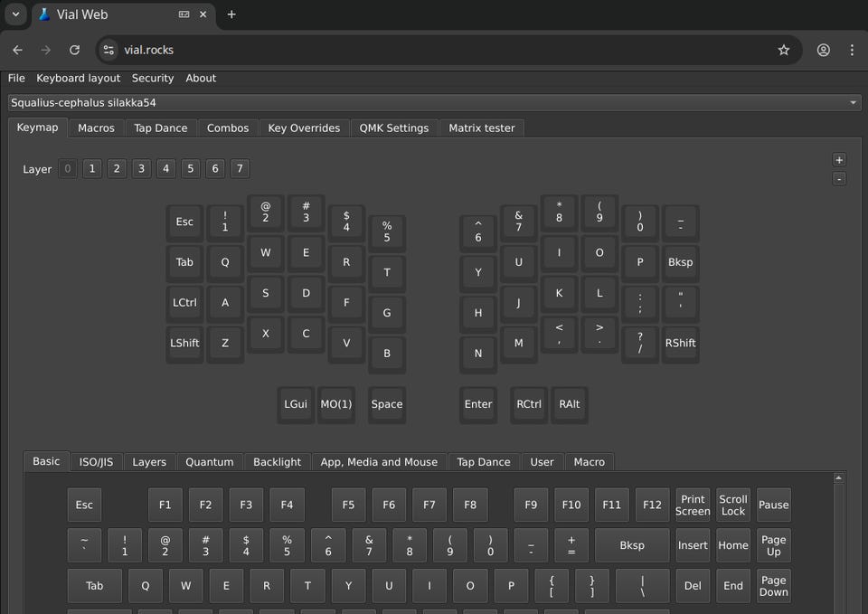Open the browser profile icon

pyautogui.click(x=823, y=51)
